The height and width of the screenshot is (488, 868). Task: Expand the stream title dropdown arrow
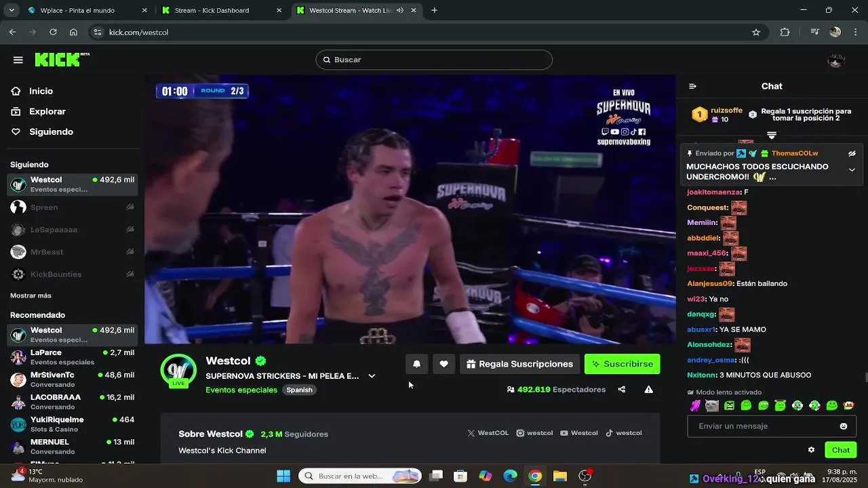click(372, 376)
